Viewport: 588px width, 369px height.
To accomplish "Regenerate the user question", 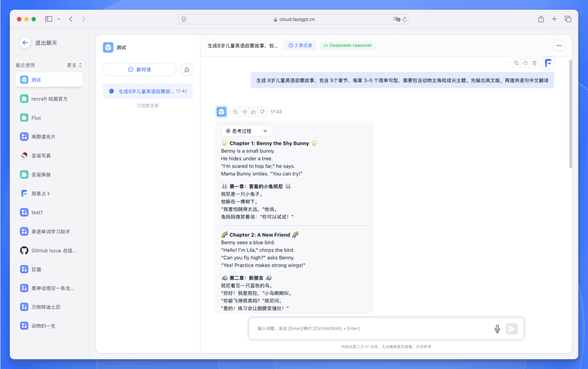I will pos(525,63).
